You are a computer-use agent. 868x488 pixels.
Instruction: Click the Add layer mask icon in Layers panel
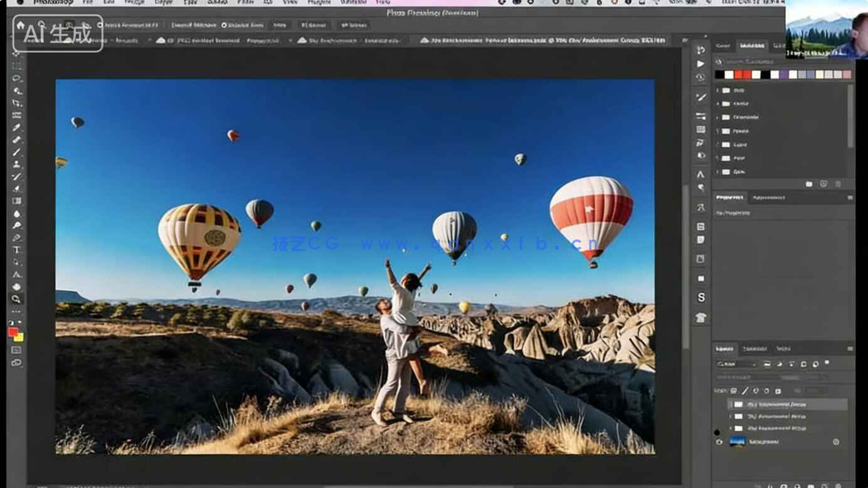[x=784, y=485]
